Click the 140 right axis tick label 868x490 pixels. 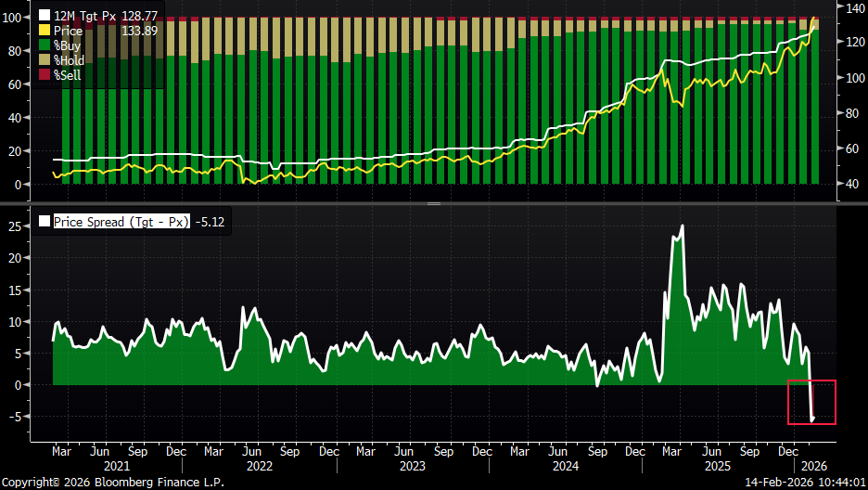[x=856, y=7]
